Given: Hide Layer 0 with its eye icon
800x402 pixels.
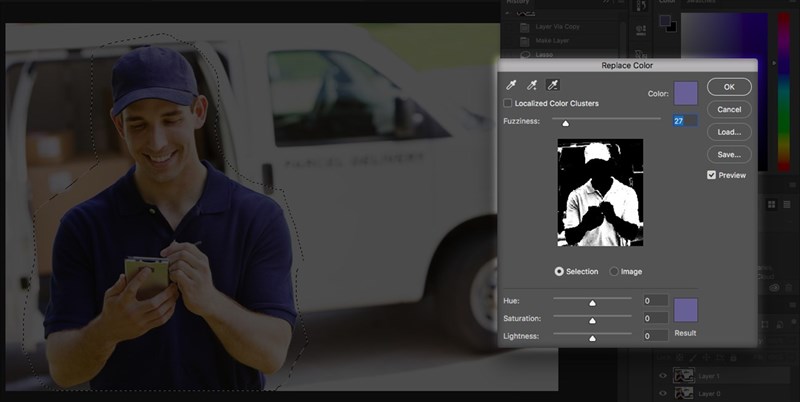Looking at the screenshot, I should click(663, 393).
